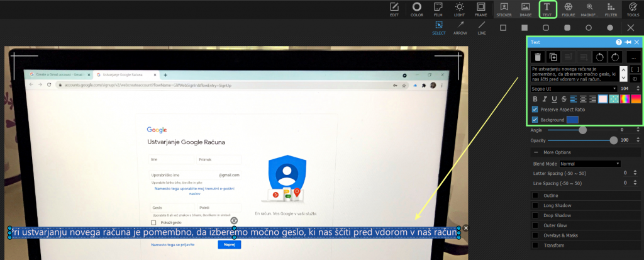Choose the Line drawing tool
The height and width of the screenshot is (260, 644).
coord(482,28)
